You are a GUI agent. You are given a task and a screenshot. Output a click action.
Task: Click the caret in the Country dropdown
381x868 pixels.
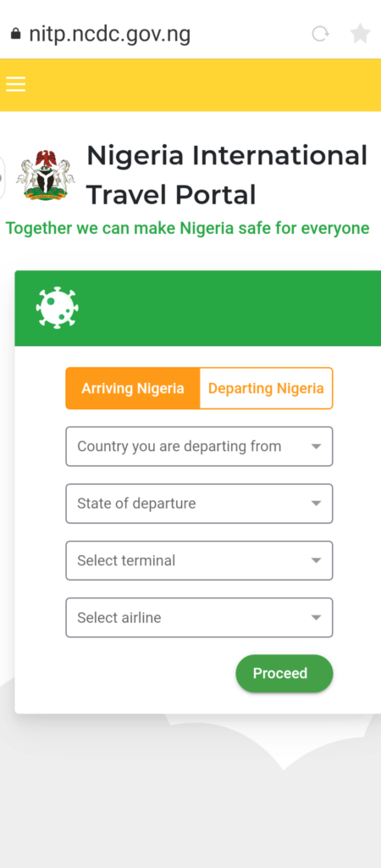tap(317, 446)
